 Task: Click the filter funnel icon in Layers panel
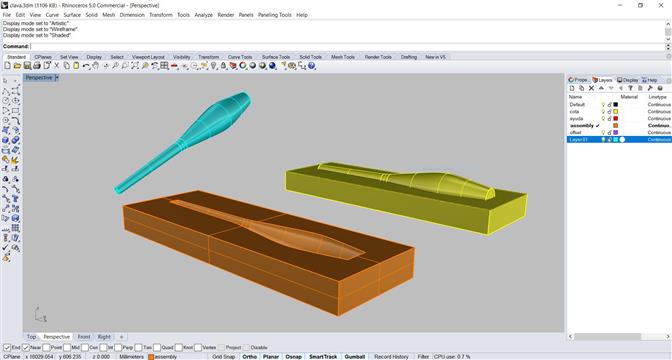(x=630, y=88)
